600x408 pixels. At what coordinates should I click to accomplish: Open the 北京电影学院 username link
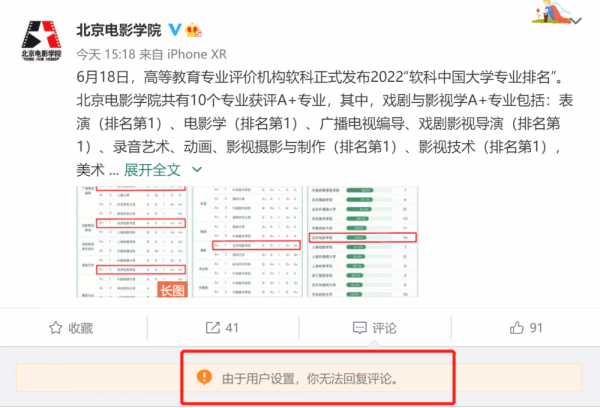(x=119, y=30)
